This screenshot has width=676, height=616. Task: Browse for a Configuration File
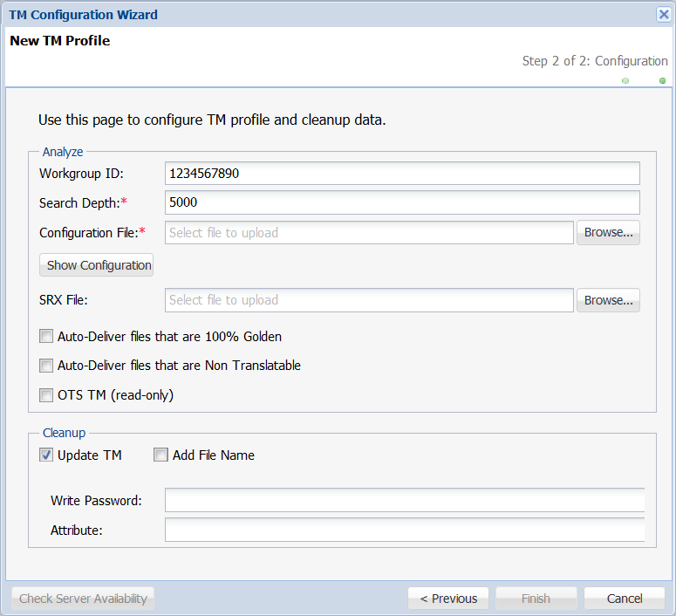point(608,232)
